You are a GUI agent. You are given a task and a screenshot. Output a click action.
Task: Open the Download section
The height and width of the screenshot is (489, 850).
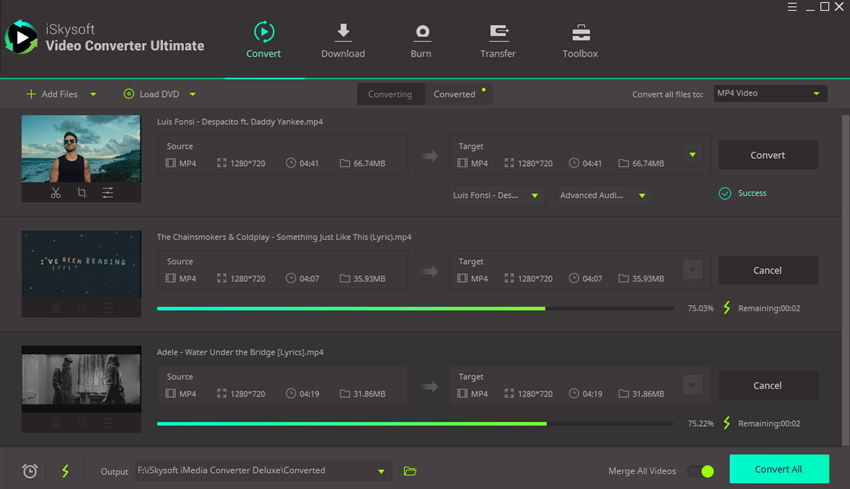343,41
